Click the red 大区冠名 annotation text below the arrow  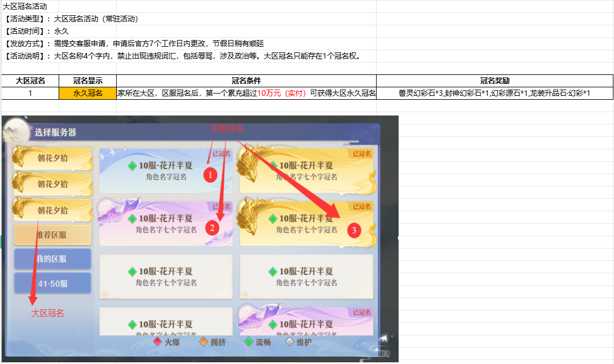(x=47, y=313)
